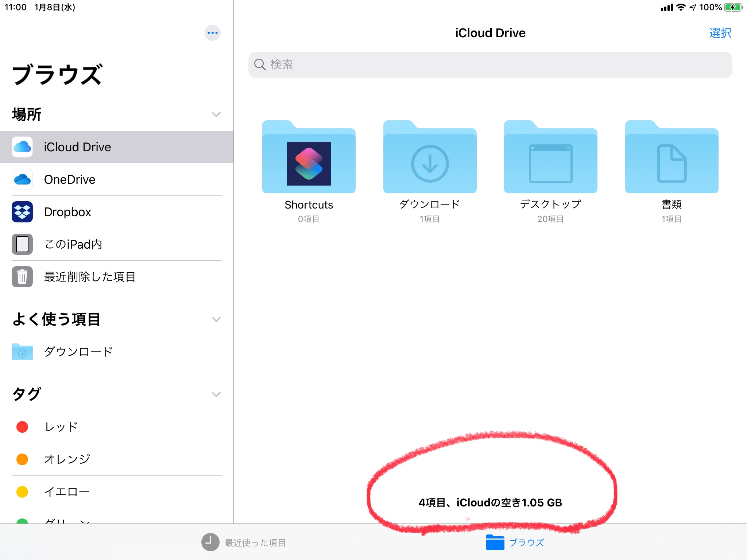The image size is (747, 560).
Task: Collapse the タグ section chevron
Action: click(x=216, y=394)
